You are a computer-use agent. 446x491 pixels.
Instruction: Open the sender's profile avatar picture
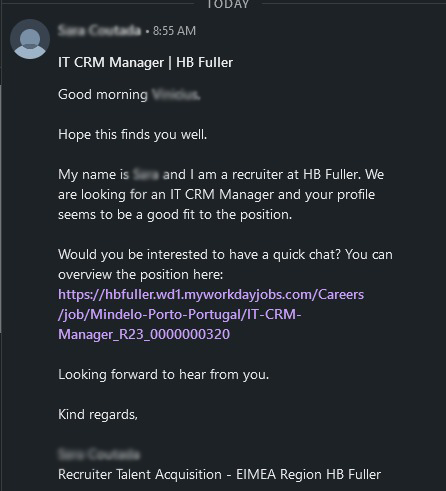click(30, 39)
